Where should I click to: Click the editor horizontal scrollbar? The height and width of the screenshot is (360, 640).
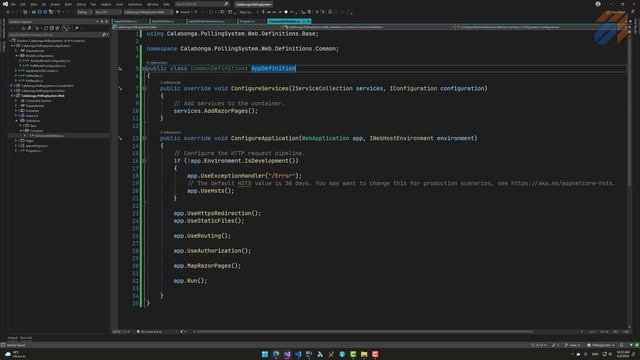[363, 332]
